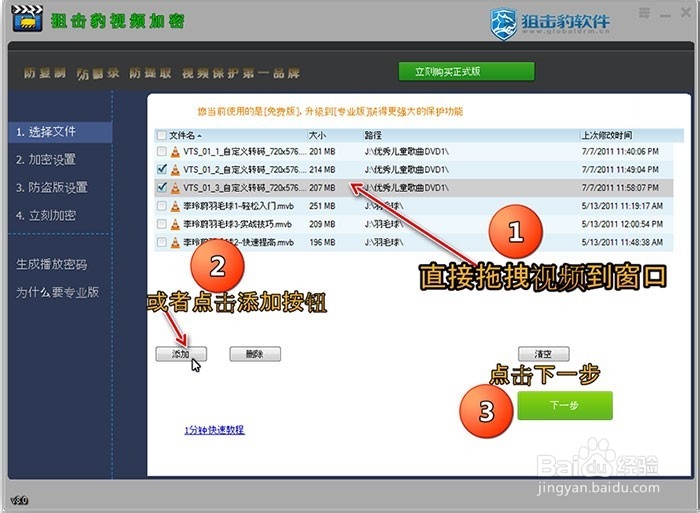Select file name 李玲蔚羽毛球1-轻松入门.rmvb
This screenshot has height=513, width=700.
tap(238, 206)
